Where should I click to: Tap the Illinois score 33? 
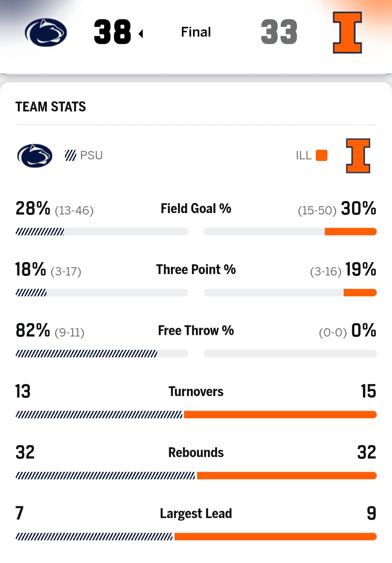279,32
